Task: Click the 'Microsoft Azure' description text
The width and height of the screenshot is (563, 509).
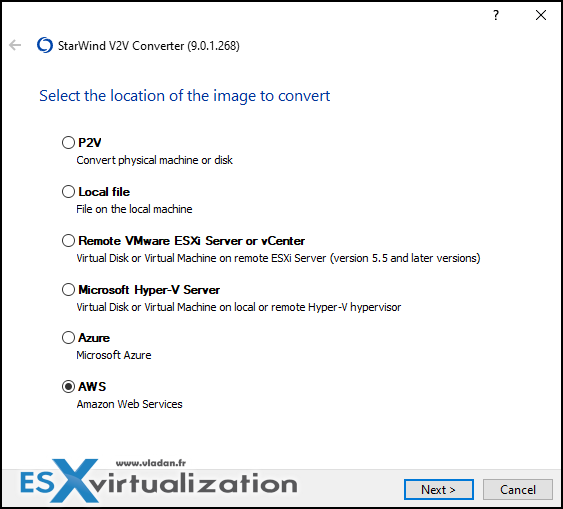Action: (114, 355)
